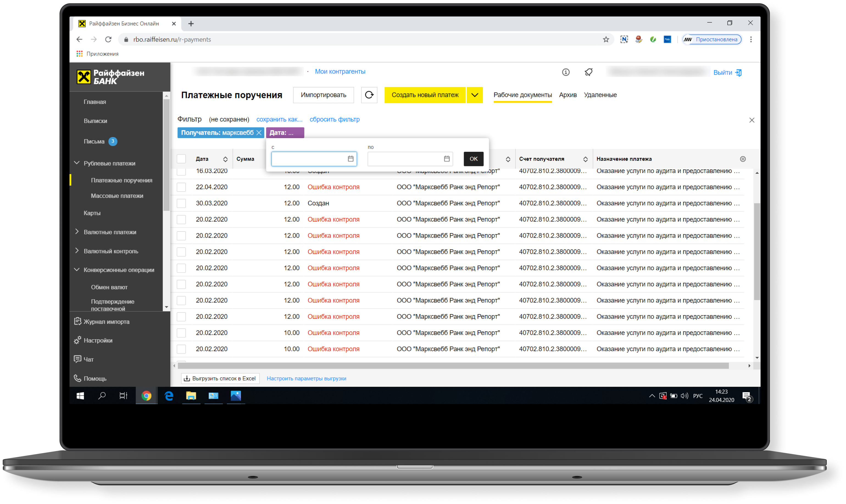Viewport: 846px width, 504px height.
Task: Click the 'с' start date input field
Action: coord(314,159)
